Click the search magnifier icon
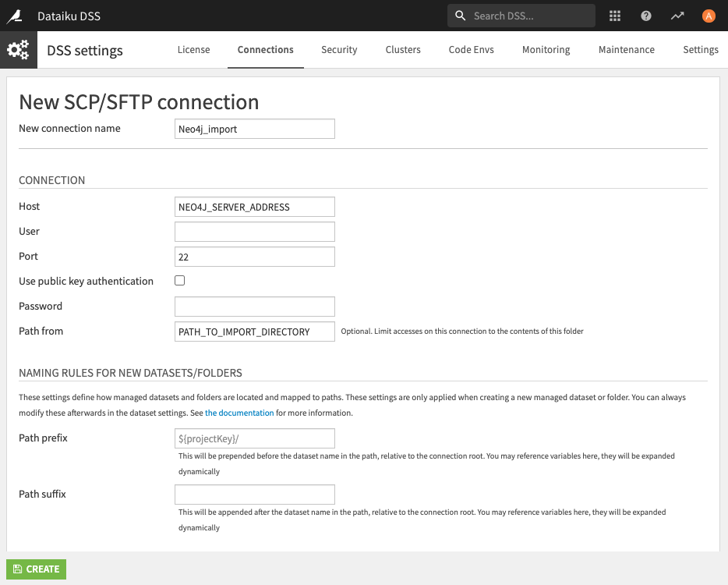 [461, 16]
